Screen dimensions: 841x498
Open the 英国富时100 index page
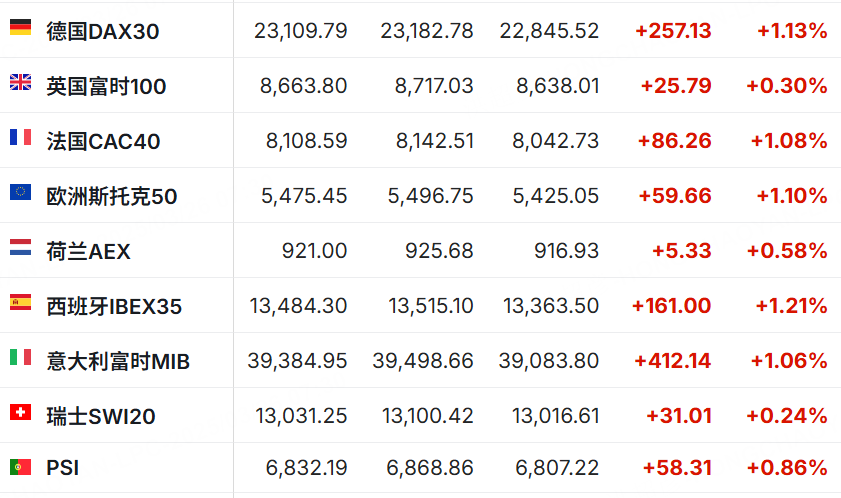(106, 86)
